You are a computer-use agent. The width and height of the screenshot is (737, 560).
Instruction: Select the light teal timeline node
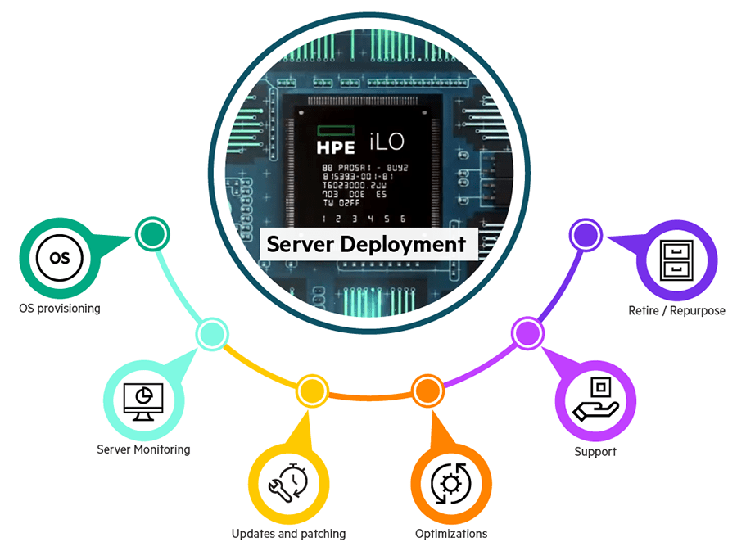tap(212, 334)
